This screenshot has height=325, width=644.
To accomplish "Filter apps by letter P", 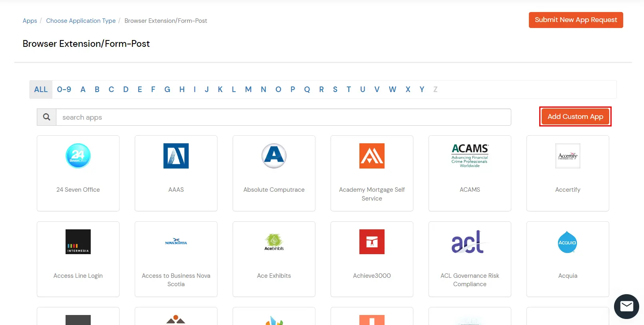I will 293,89.
